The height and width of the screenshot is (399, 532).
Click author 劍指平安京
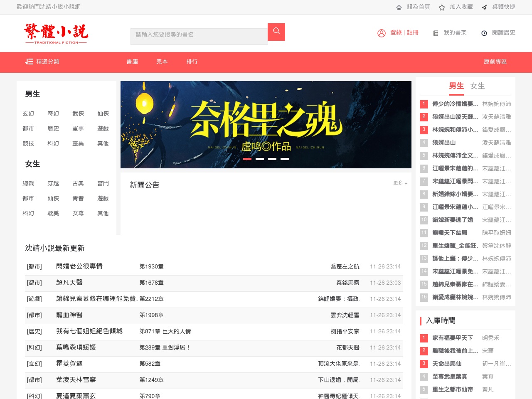345,331
